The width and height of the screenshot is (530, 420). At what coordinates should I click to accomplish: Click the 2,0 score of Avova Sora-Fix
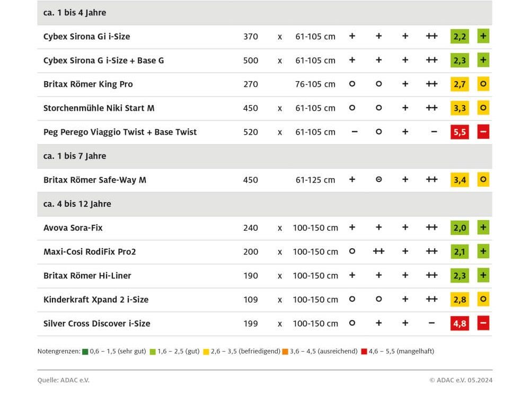click(x=460, y=227)
